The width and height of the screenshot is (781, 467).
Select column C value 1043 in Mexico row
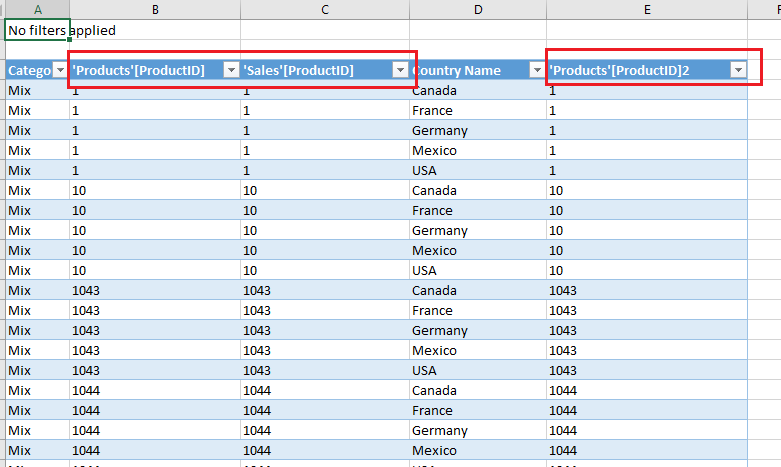coord(325,350)
